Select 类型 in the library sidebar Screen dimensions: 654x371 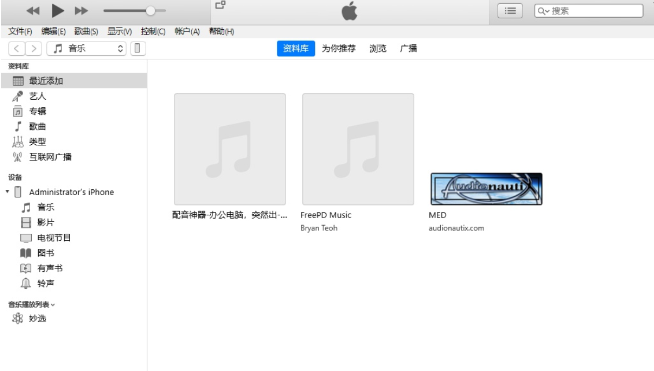38,142
